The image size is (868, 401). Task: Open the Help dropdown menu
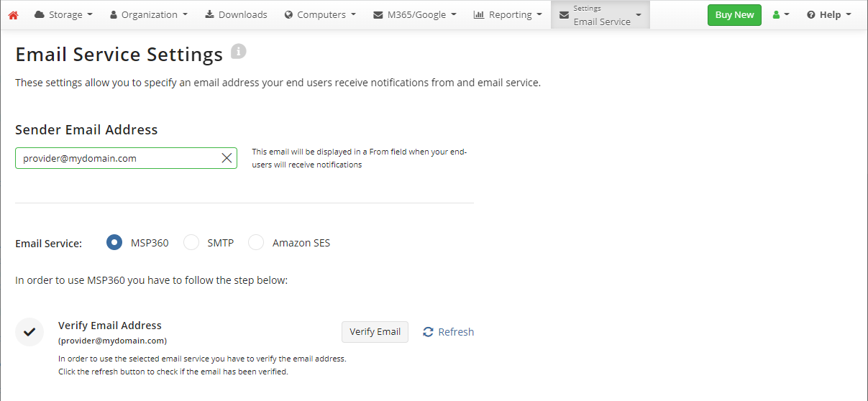point(828,15)
